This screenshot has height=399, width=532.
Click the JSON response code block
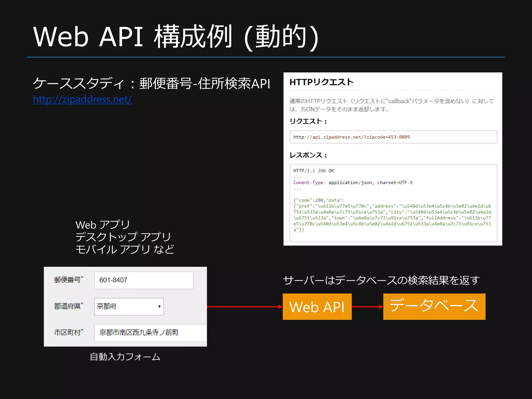point(393,203)
